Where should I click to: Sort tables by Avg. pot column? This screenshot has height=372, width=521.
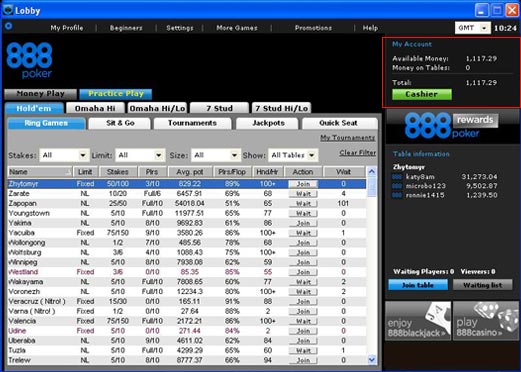coord(190,172)
